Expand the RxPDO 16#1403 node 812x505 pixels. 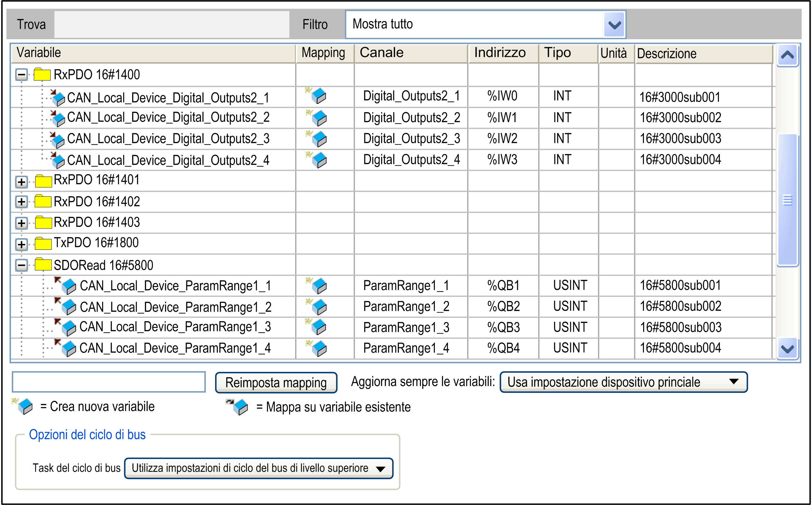click(22, 223)
